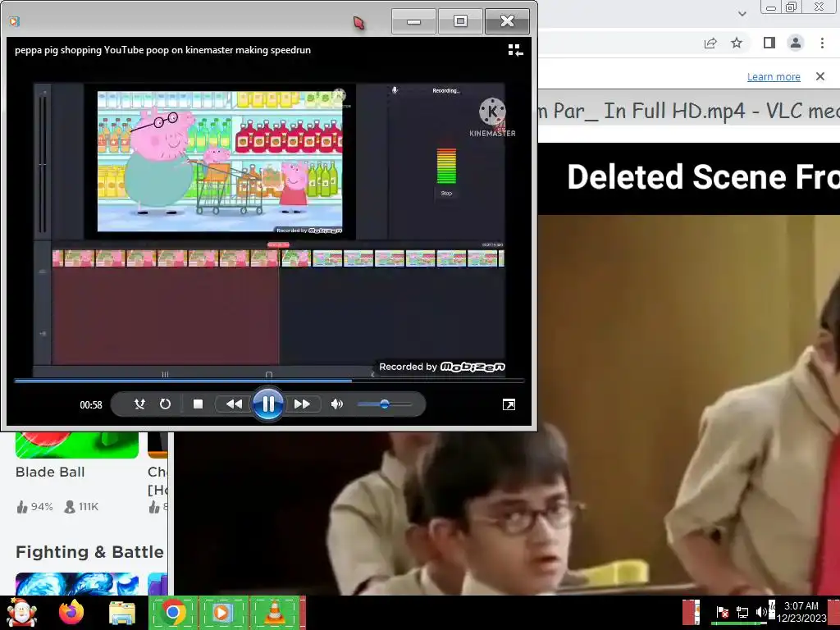Viewport: 840px width, 630px height.
Task: Click the elapsed time 00:58 display
Action: click(90, 404)
